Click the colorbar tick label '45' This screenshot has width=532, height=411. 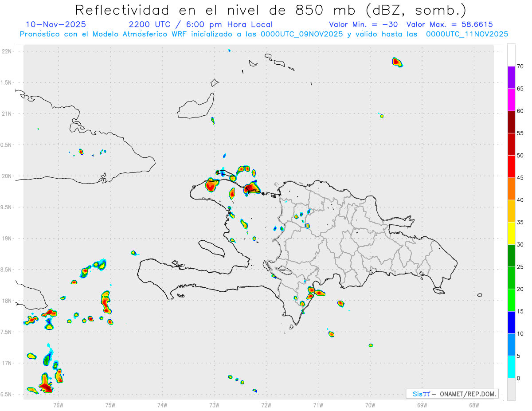(520, 178)
